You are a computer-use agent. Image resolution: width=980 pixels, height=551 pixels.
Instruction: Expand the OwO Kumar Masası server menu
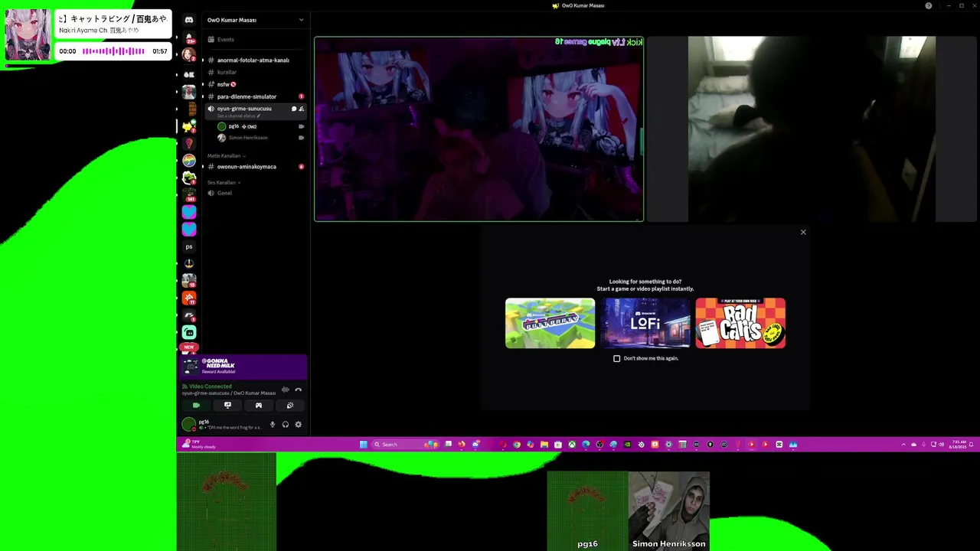tap(255, 20)
